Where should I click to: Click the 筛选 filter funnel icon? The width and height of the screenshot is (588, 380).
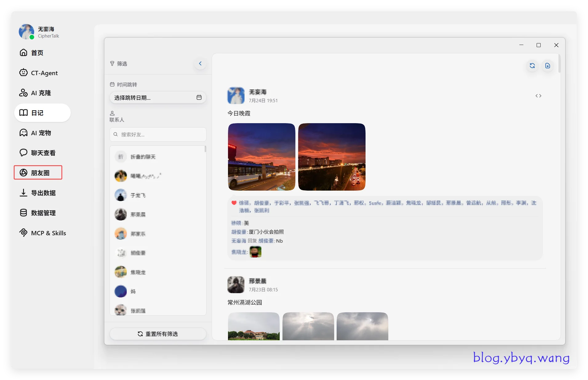pyautogui.click(x=112, y=63)
